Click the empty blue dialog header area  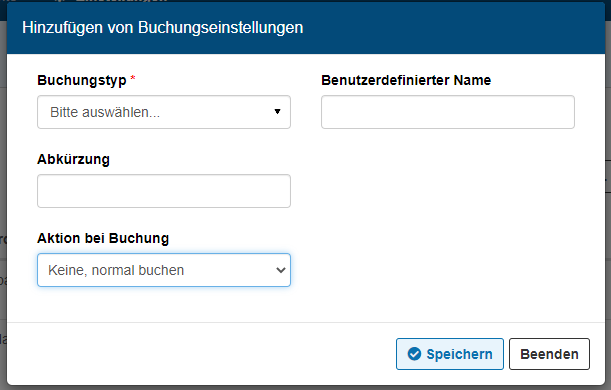pos(452,28)
